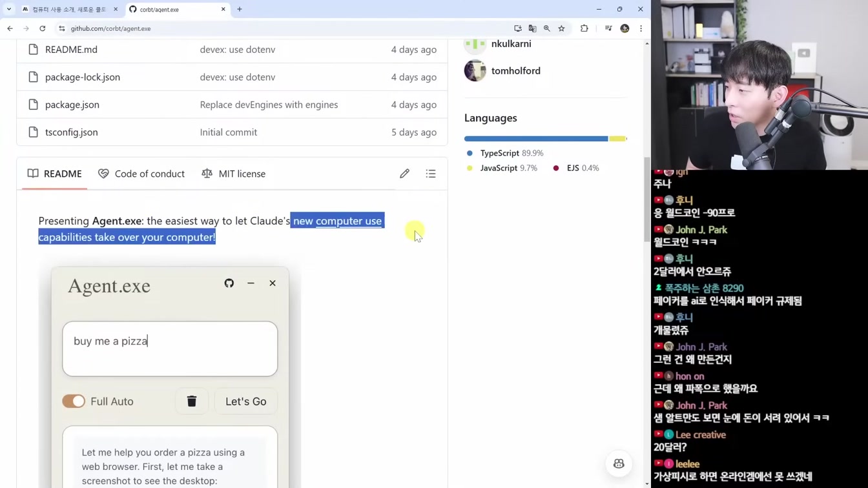This screenshot has width=868, height=488.
Task: Open contributor tomholford profile
Action: coord(515,71)
